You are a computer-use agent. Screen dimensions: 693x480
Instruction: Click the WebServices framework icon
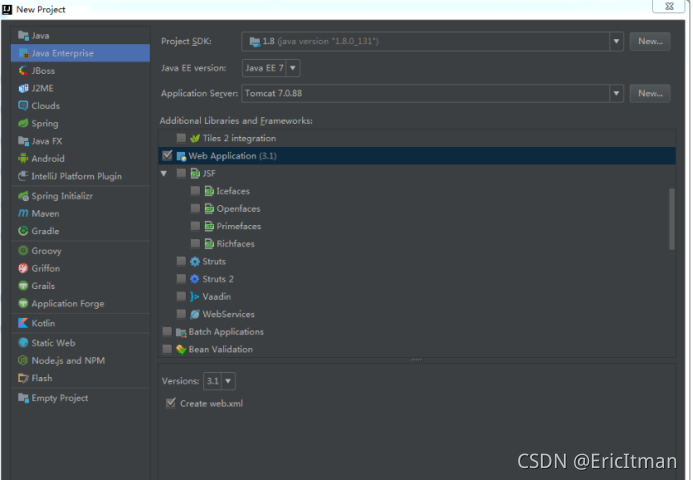pyautogui.click(x=194, y=314)
